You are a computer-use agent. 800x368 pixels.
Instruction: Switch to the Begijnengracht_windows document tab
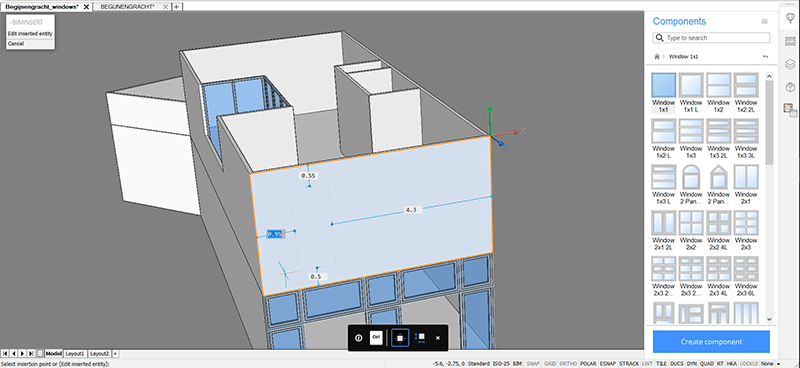click(x=42, y=6)
